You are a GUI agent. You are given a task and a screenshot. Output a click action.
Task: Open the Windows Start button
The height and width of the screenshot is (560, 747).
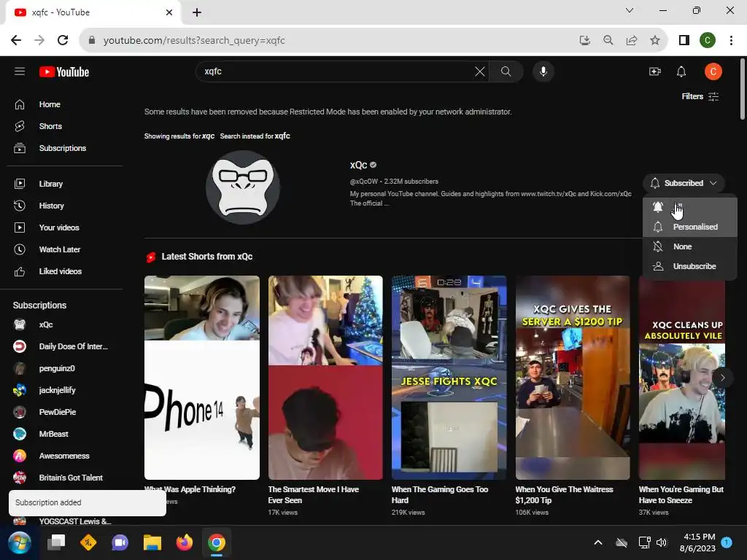click(20, 542)
